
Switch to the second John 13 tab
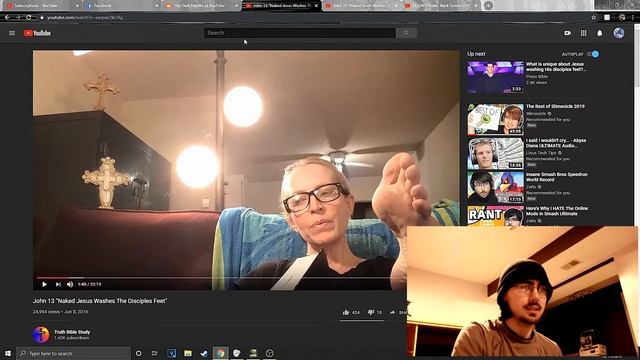point(361,6)
